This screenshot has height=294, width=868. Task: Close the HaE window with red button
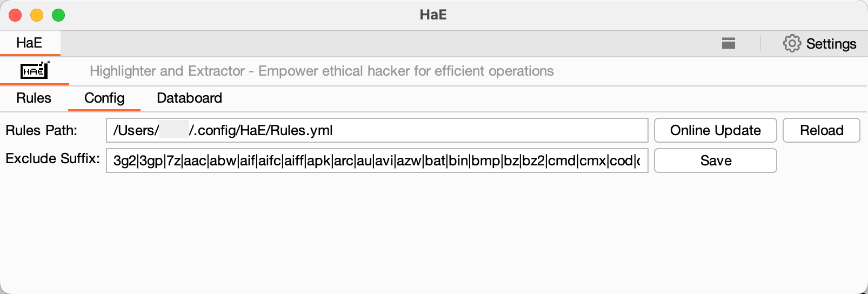point(15,15)
